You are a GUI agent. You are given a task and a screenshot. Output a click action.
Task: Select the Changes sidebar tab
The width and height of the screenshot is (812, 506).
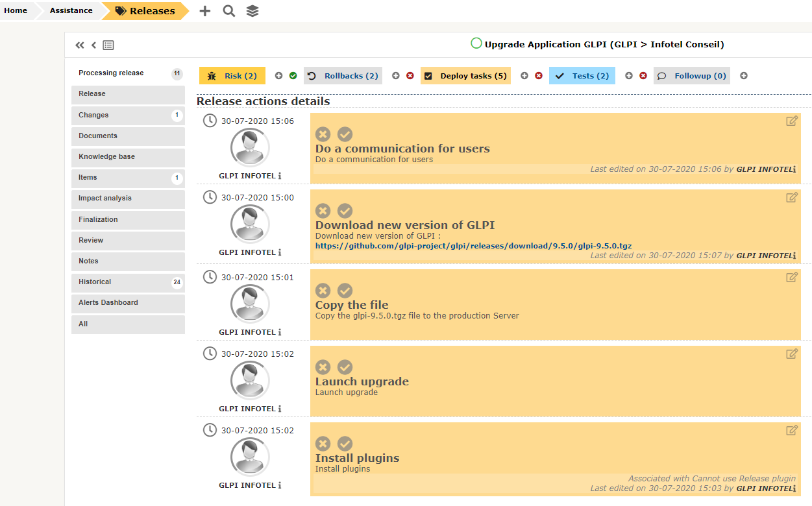(x=128, y=115)
